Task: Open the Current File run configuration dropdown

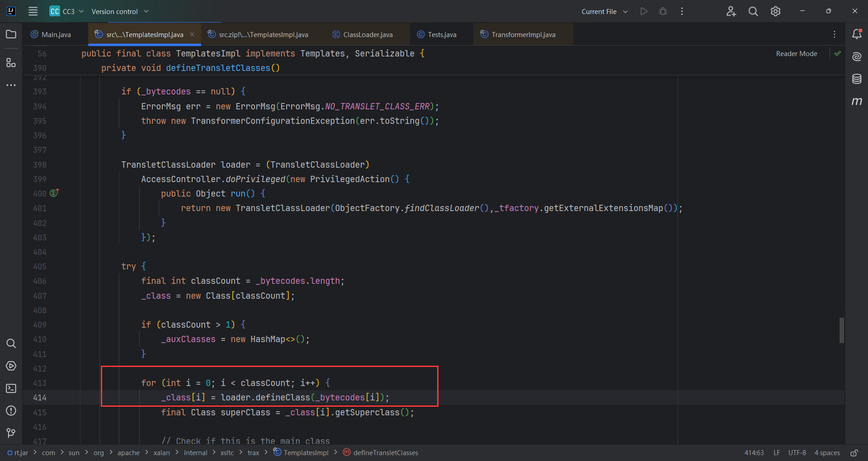Action: 604,11
